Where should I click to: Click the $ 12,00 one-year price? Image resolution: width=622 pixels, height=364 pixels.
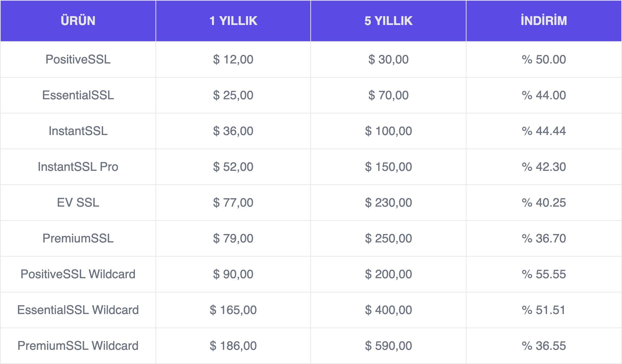[x=233, y=59]
